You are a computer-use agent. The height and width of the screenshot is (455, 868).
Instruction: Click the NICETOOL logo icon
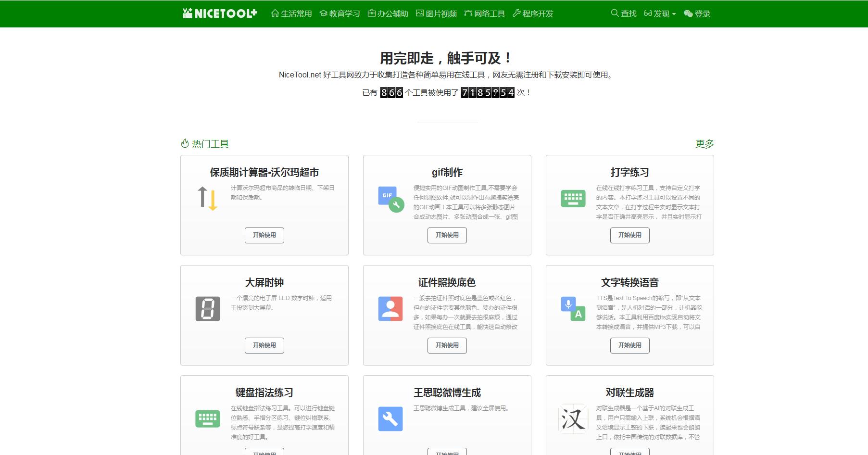pyautogui.click(x=187, y=13)
